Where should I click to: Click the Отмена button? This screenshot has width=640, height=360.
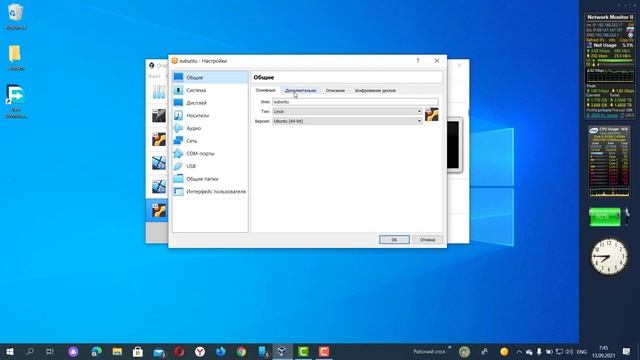427,240
